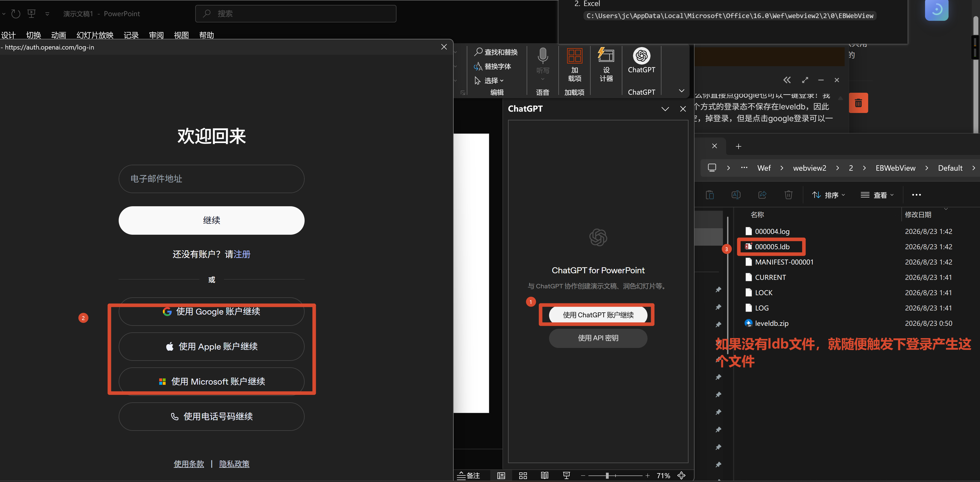This screenshot has width=980, height=482.
Task: Click Explorer paste toolbar icon
Action: (x=710, y=195)
